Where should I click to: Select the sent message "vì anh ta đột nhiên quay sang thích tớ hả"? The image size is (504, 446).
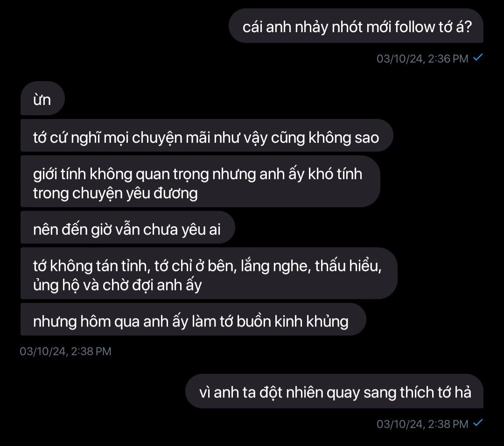point(334,391)
